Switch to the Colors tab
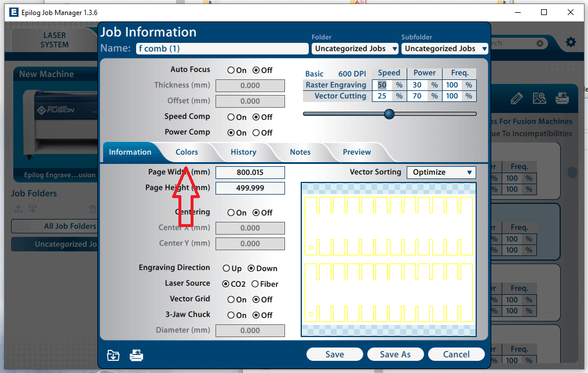 tap(187, 152)
